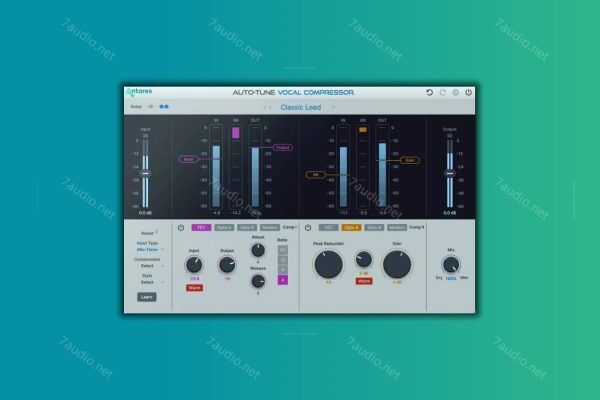Click the Peak Reduction knob
The width and height of the screenshot is (600, 400).
[329, 264]
